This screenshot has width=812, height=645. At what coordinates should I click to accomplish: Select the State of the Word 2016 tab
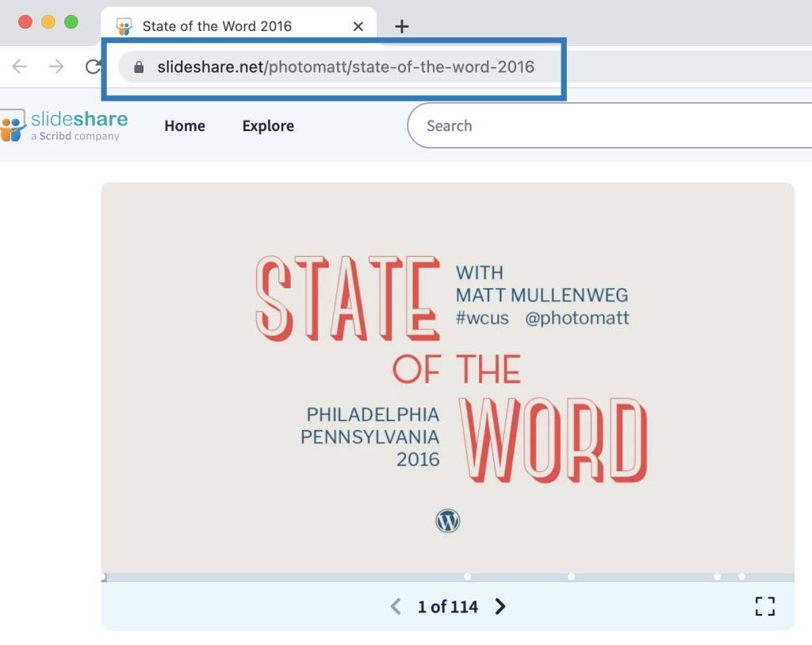(239, 26)
